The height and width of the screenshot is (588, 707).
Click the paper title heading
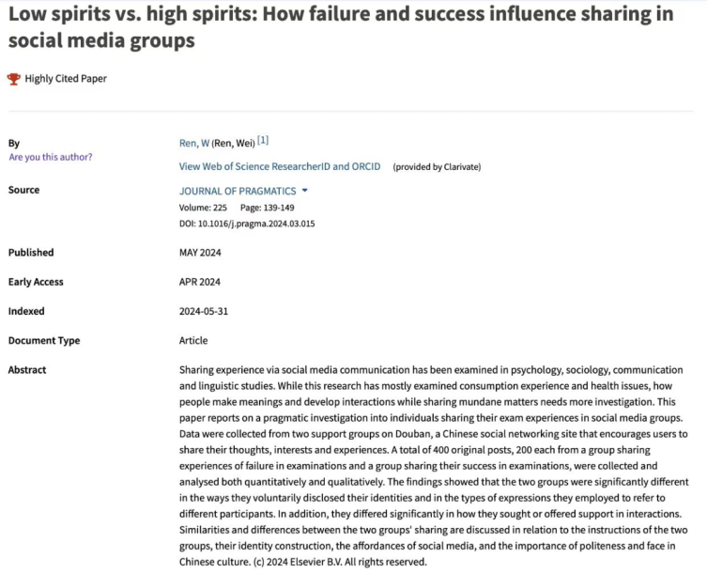(x=338, y=28)
